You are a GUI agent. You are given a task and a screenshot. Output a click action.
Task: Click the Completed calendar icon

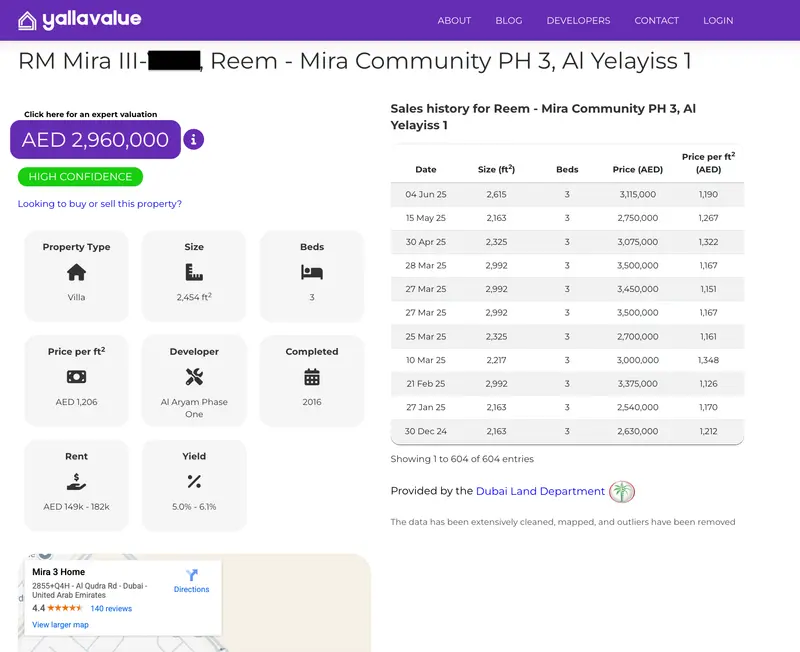(x=312, y=377)
